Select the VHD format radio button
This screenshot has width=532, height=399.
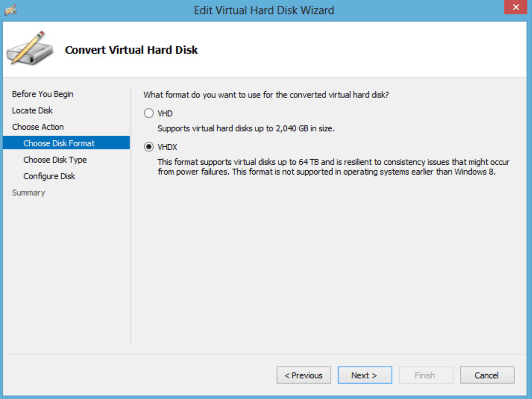pyautogui.click(x=149, y=113)
